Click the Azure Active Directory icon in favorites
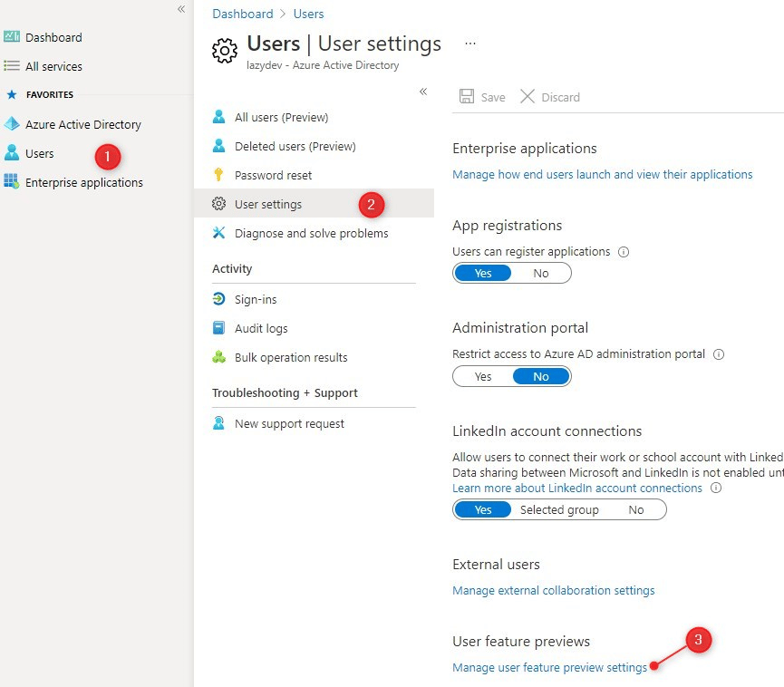 coord(12,124)
